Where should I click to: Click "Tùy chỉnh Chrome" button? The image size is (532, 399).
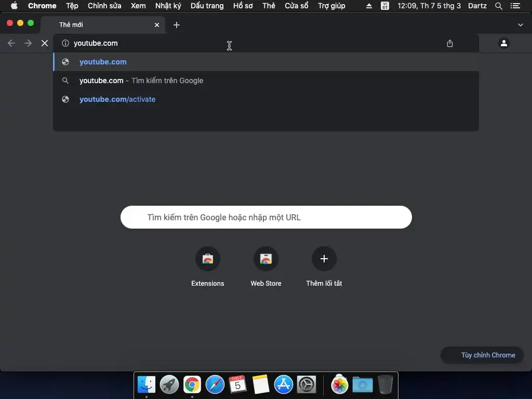pyautogui.click(x=482, y=355)
